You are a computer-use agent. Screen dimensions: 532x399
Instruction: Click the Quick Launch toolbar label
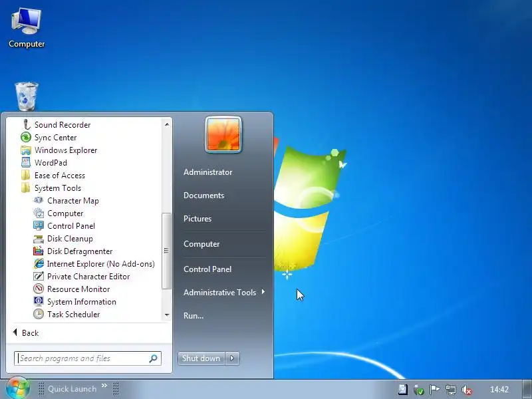coord(72,389)
